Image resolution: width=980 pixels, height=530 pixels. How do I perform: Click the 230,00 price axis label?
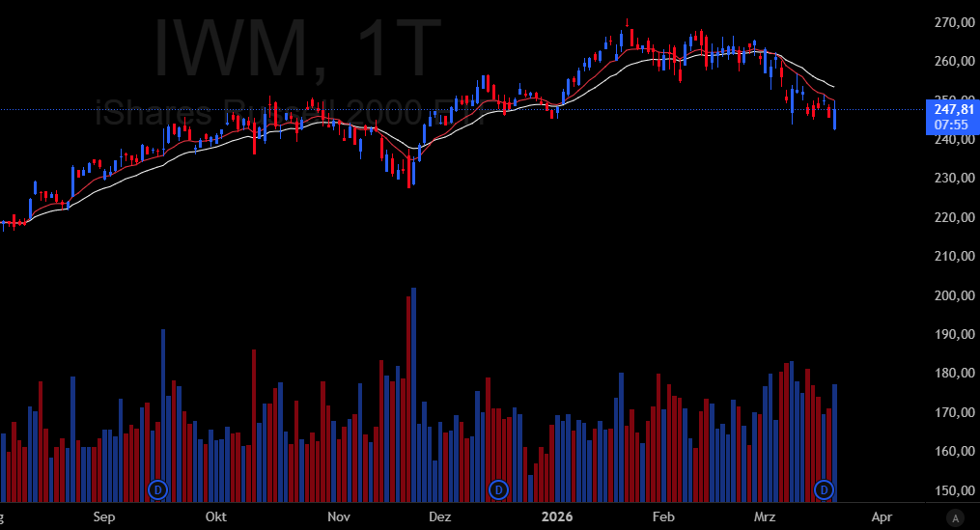[954, 179]
